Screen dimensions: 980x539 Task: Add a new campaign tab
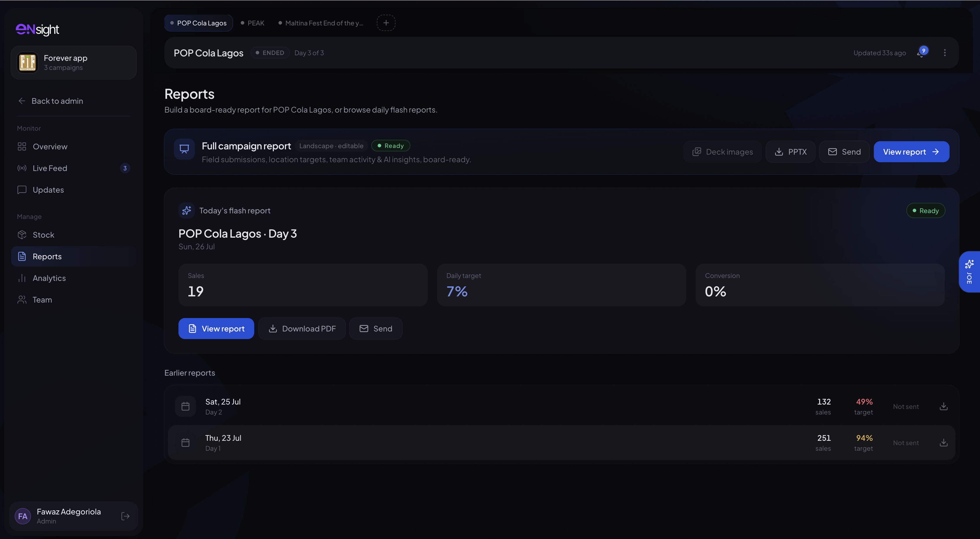[386, 23]
